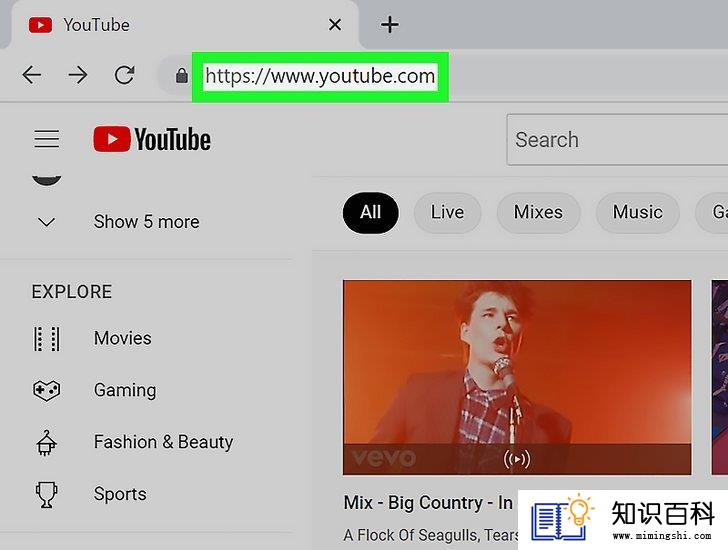Click the EXPLORE section heading
Image resolution: width=728 pixels, height=550 pixels.
pos(72,292)
